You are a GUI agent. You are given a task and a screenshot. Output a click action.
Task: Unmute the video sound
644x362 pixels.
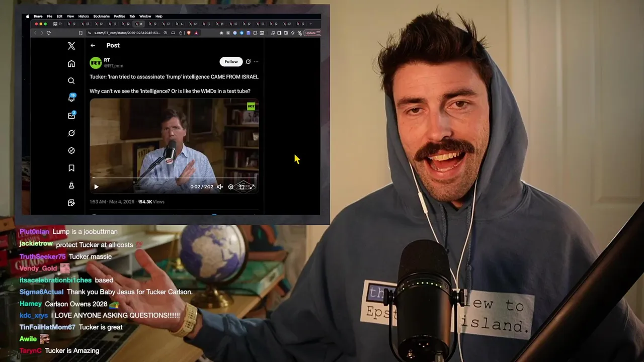[x=220, y=187]
